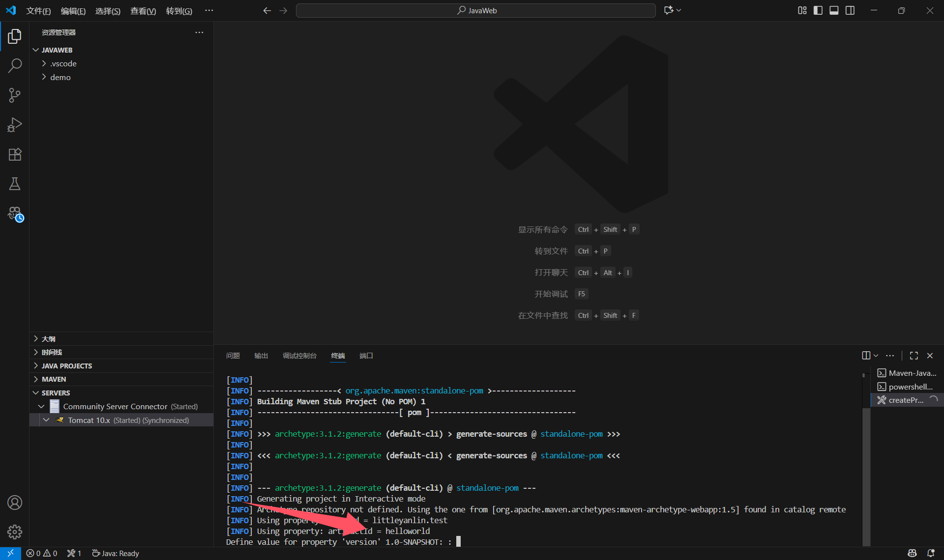The image size is (944, 560).
Task: Open Source Control view
Action: [15, 95]
